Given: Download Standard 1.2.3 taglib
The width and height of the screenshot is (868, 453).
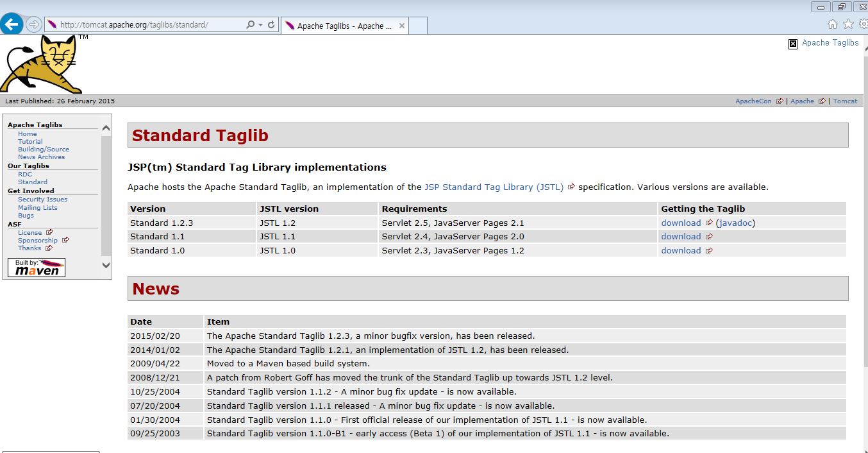Looking at the screenshot, I should click(681, 223).
